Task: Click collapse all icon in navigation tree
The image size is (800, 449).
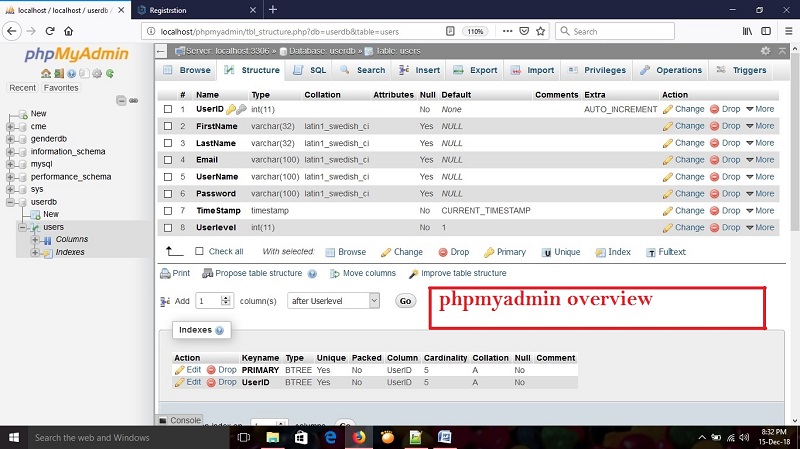Action: click(121, 101)
